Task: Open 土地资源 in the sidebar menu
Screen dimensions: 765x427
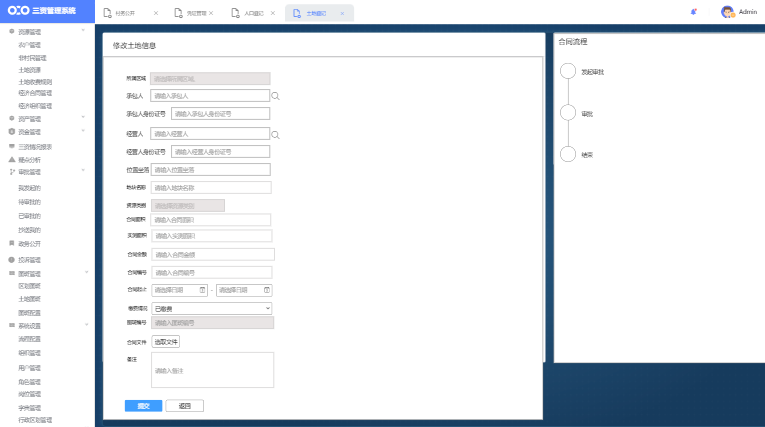Action: [x=30, y=70]
